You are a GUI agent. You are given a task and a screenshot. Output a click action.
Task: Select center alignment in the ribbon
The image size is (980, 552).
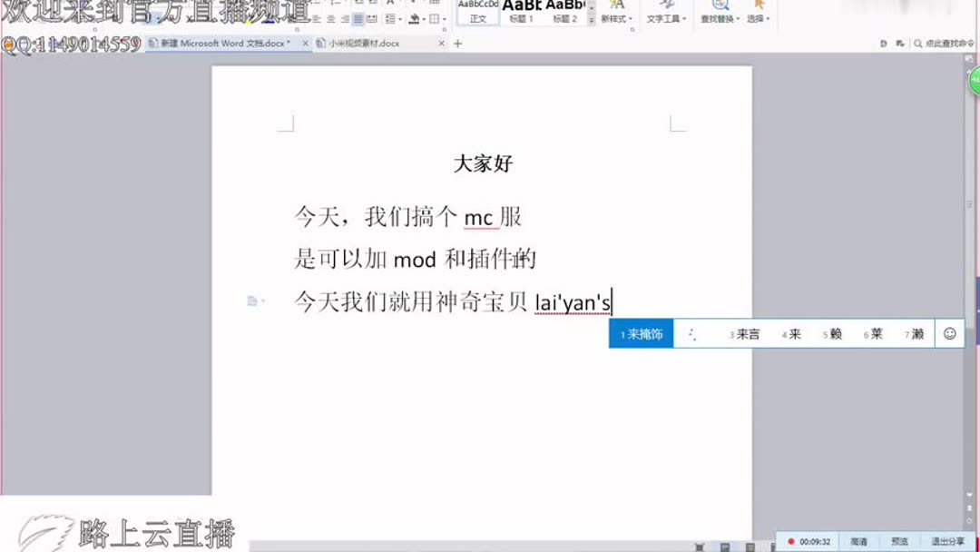click(329, 19)
